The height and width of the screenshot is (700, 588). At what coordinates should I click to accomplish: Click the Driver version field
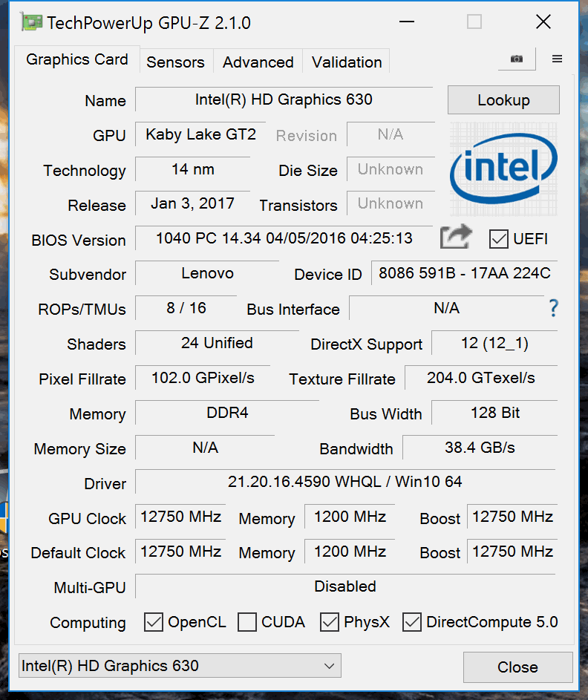click(344, 483)
